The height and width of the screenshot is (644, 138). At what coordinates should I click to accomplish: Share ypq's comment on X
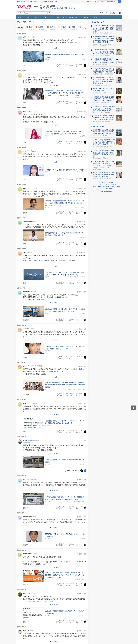coord(85,142)
